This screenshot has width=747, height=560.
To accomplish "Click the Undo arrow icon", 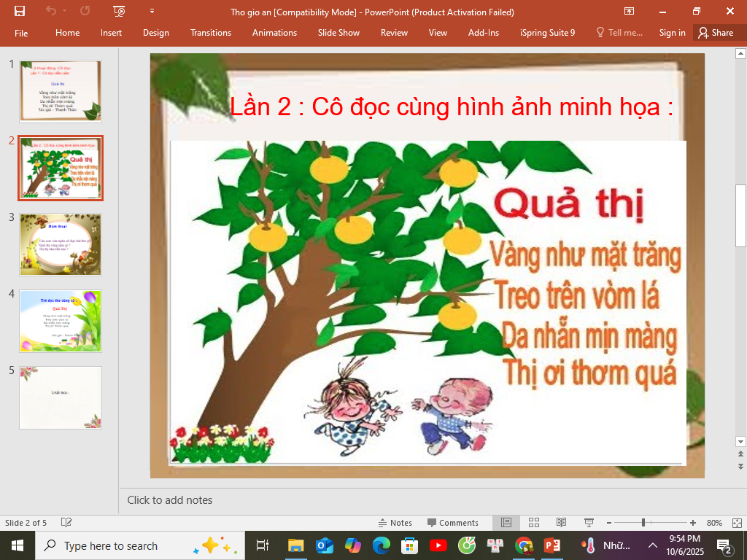I will pyautogui.click(x=51, y=11).
